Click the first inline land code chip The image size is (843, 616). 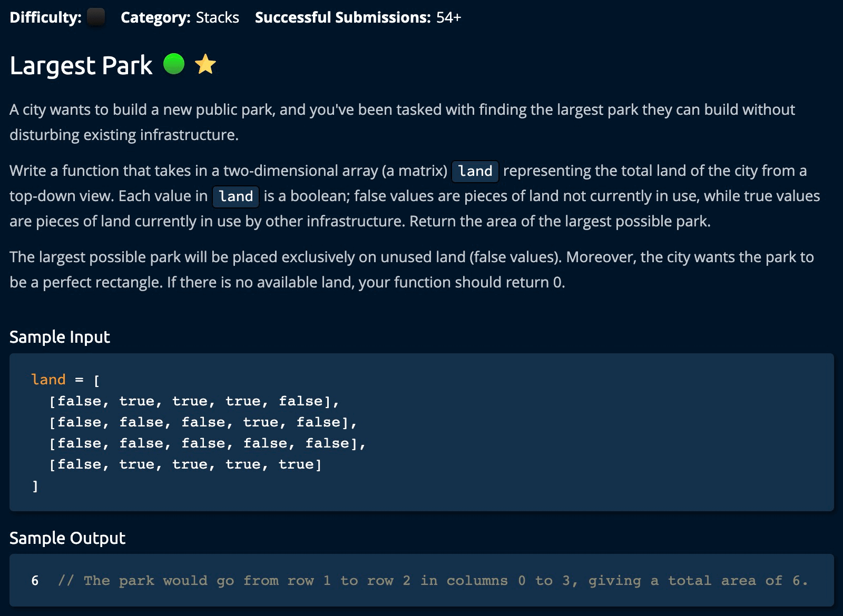[475, 171]
